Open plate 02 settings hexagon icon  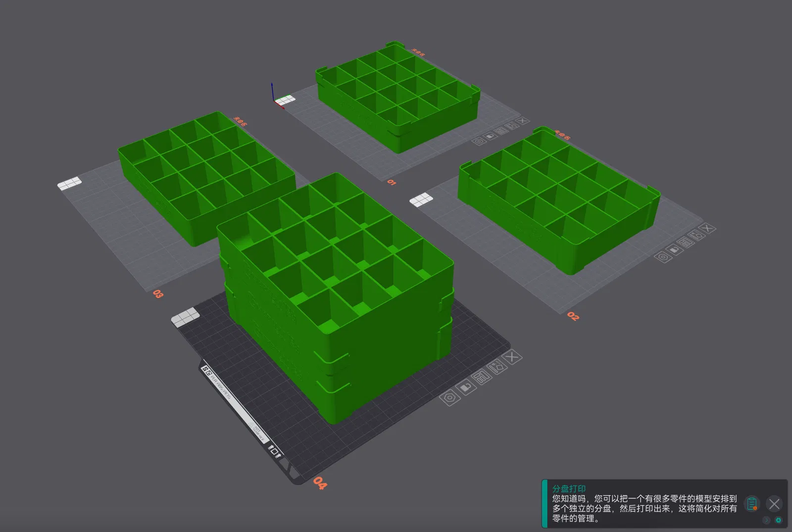662,256
